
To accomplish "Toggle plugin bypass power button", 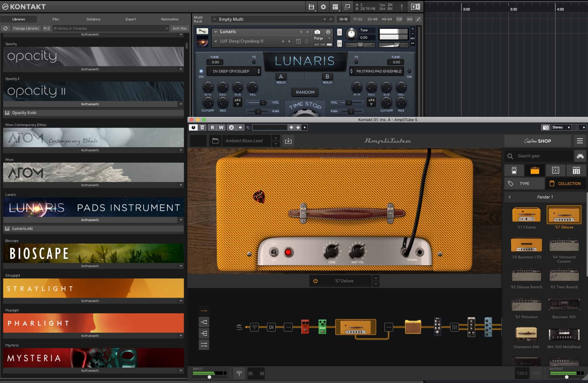I will click(193, 127).
